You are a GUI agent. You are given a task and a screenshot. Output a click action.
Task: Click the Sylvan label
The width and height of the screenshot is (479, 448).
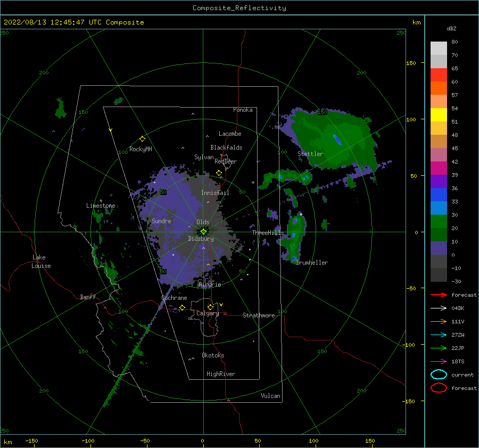click(204, 157)
